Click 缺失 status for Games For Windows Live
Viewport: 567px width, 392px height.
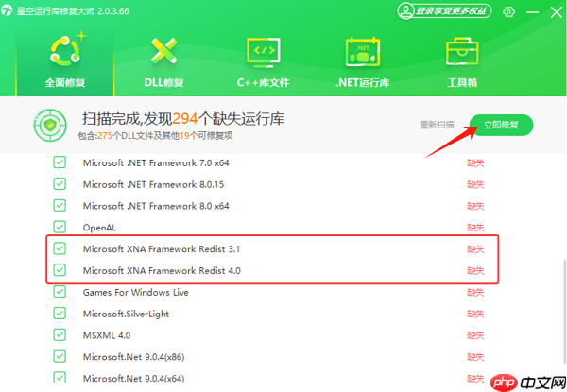pos(475,292)
